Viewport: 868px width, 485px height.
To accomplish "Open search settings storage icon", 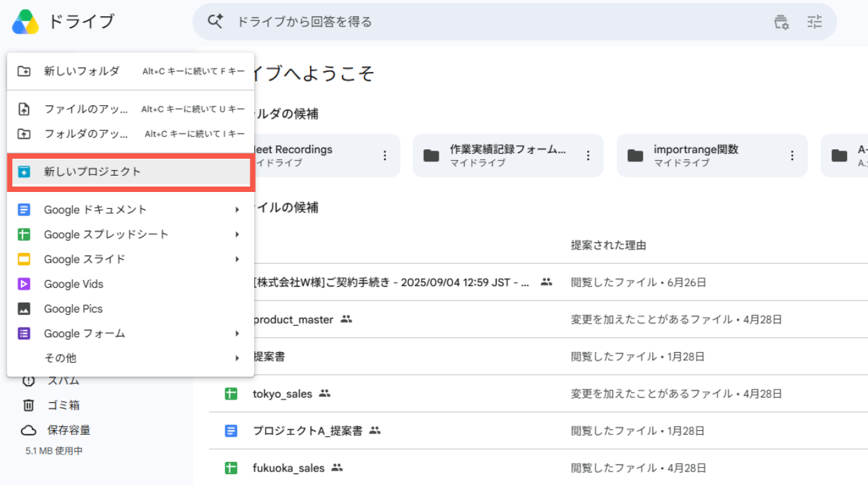I will tap(781, 22).
